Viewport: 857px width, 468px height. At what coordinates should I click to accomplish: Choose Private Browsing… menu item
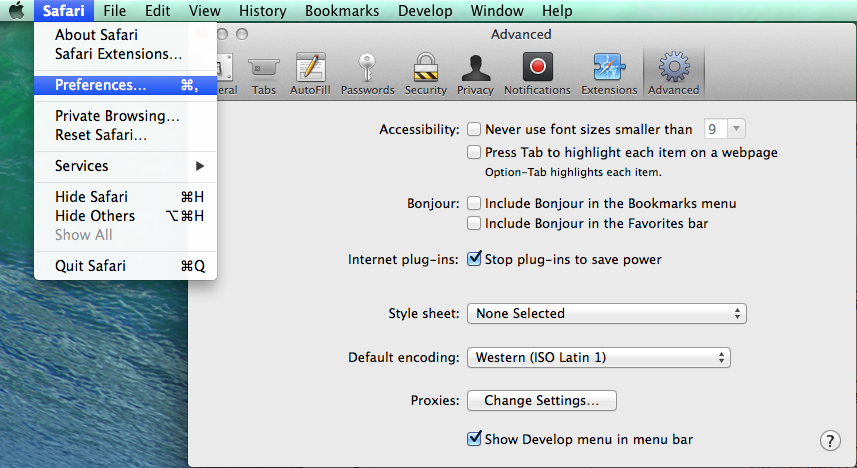126,116
